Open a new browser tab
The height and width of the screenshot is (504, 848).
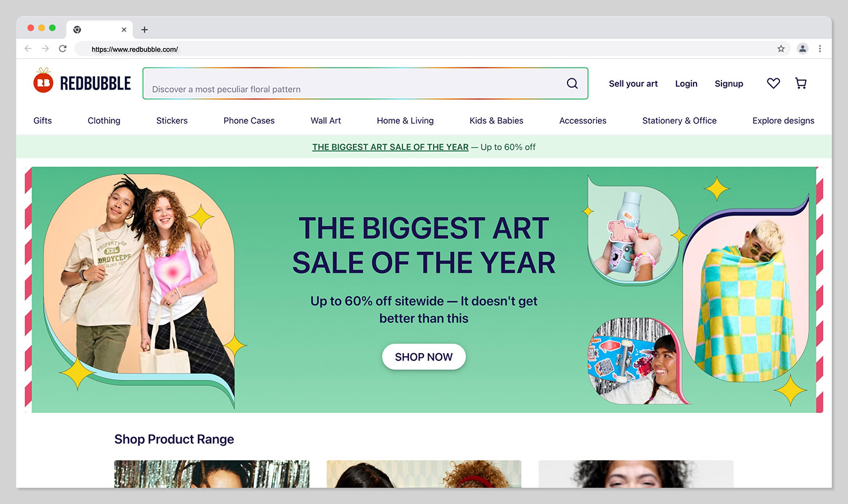pyautogui.click(x=144, y=30)
